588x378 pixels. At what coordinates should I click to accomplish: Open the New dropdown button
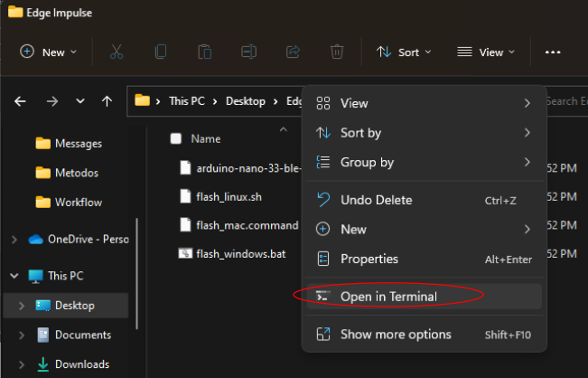49,52
